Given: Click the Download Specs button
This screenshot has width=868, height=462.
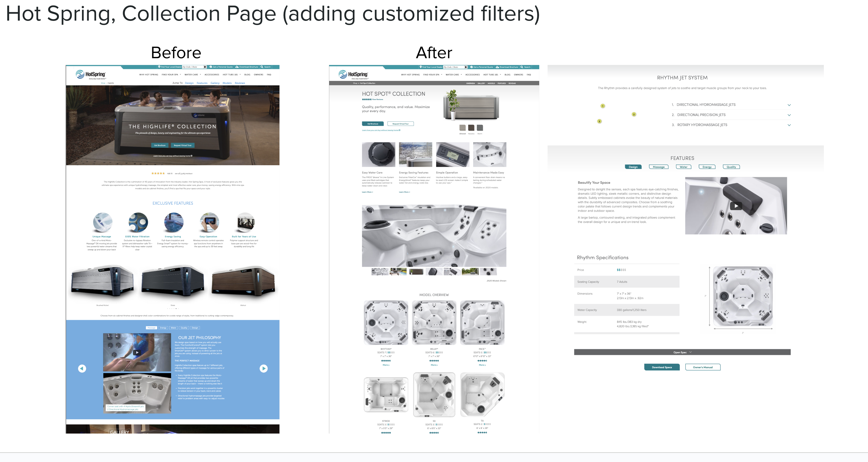Looking at the screenshot, I should tap(662, 367).
